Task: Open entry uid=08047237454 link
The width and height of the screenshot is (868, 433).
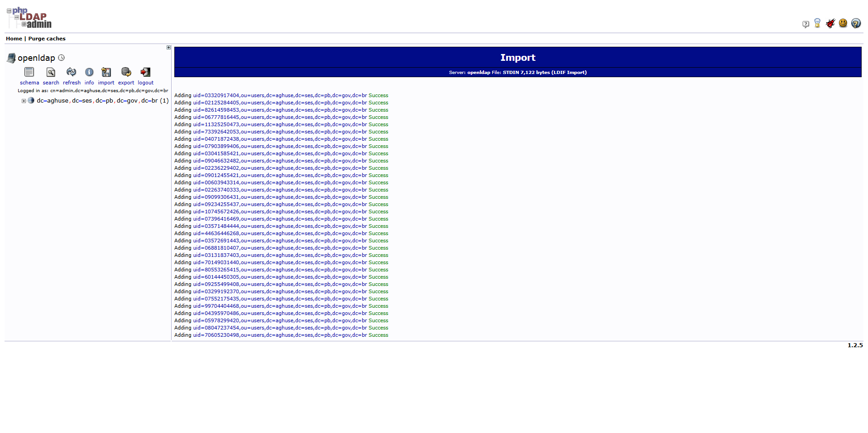Action: coord(280,328)
